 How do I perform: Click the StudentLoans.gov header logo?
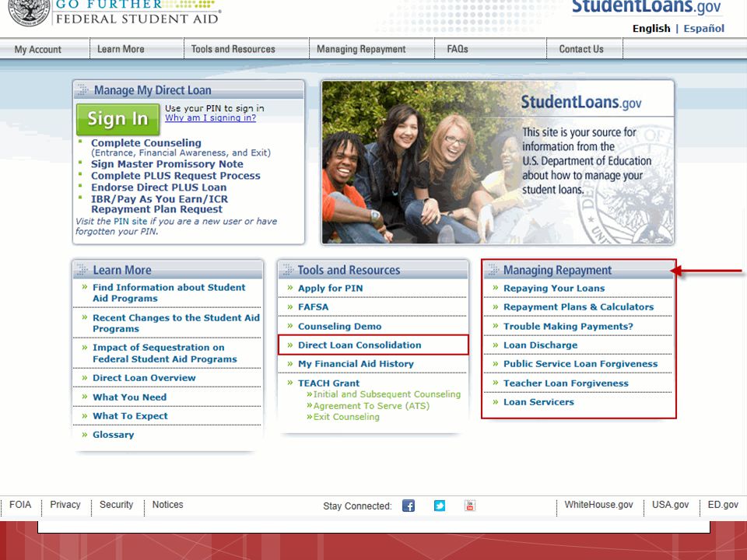(647, 7)
